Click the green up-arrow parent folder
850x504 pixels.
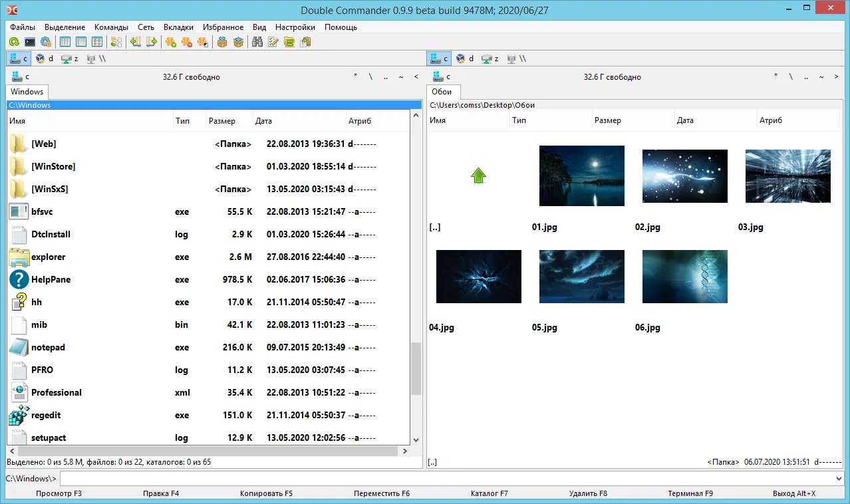click(x=478, y=176)
